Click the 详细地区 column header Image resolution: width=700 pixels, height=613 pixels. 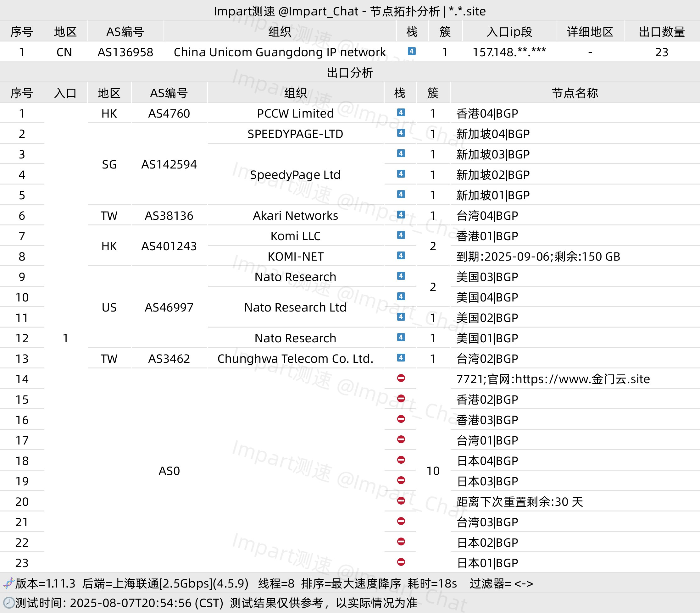point(590,32)
